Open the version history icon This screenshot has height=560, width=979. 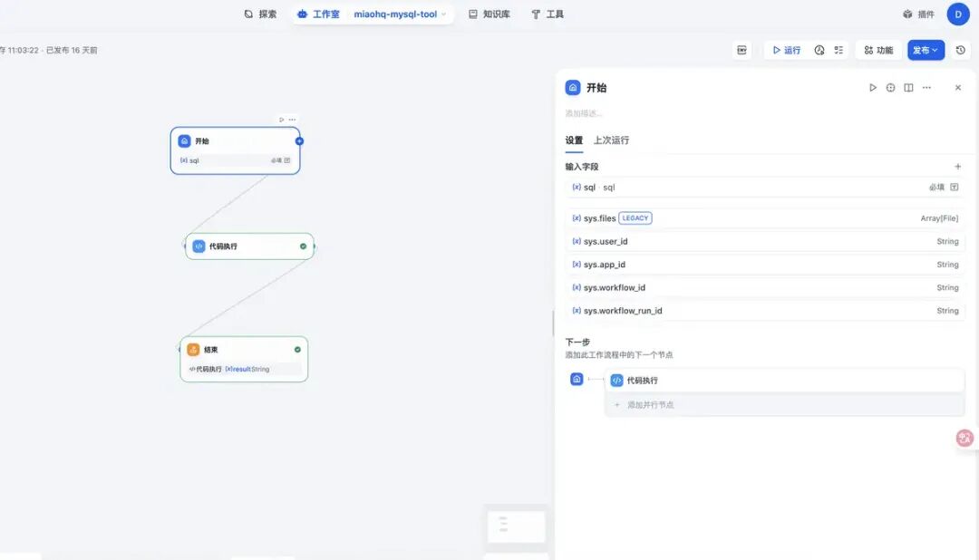(x=961, y=50)
